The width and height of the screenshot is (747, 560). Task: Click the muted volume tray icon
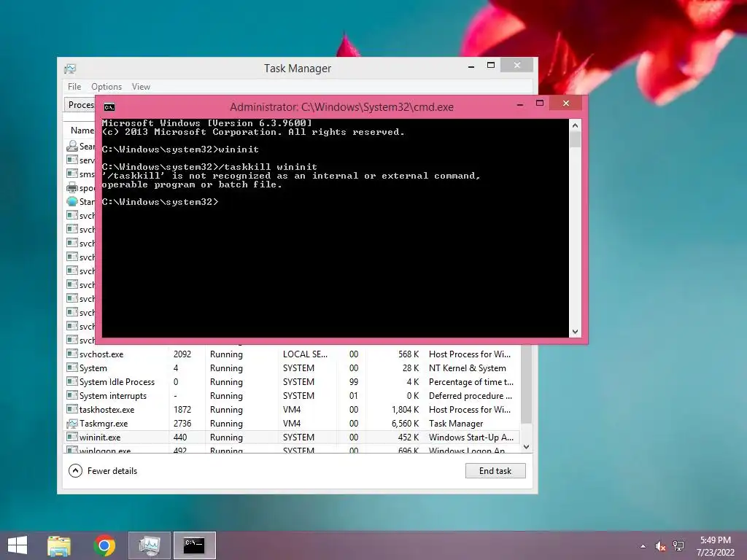coord(660,546)
